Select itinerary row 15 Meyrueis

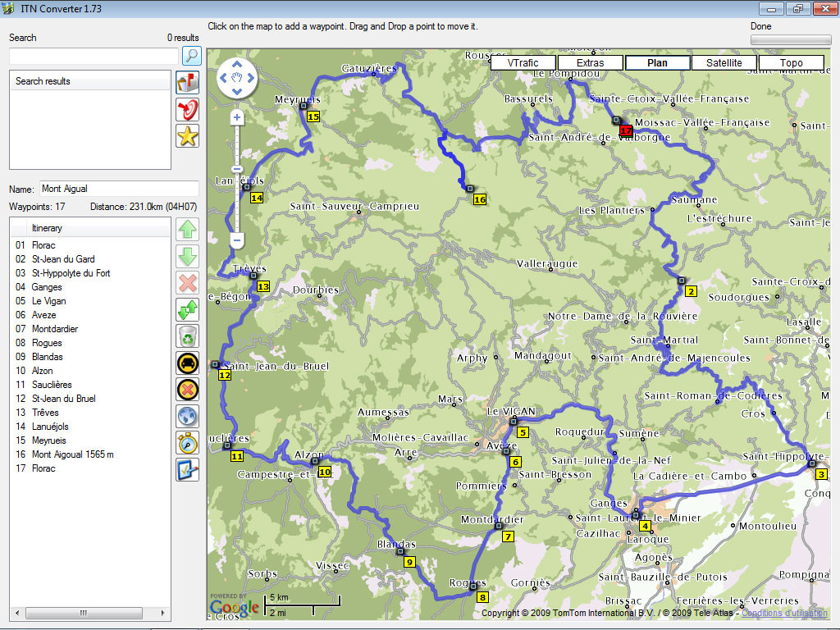pyautogui.click(x=90, y=441)
